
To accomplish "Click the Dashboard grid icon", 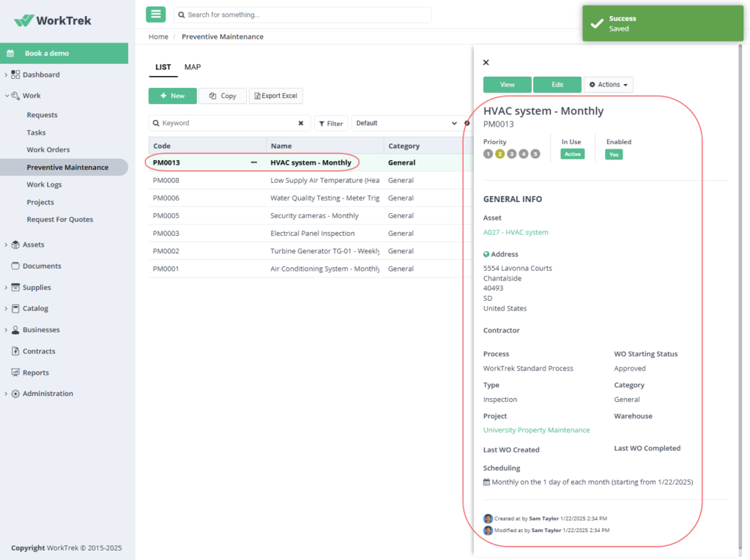I will click(x=15, y=75).
